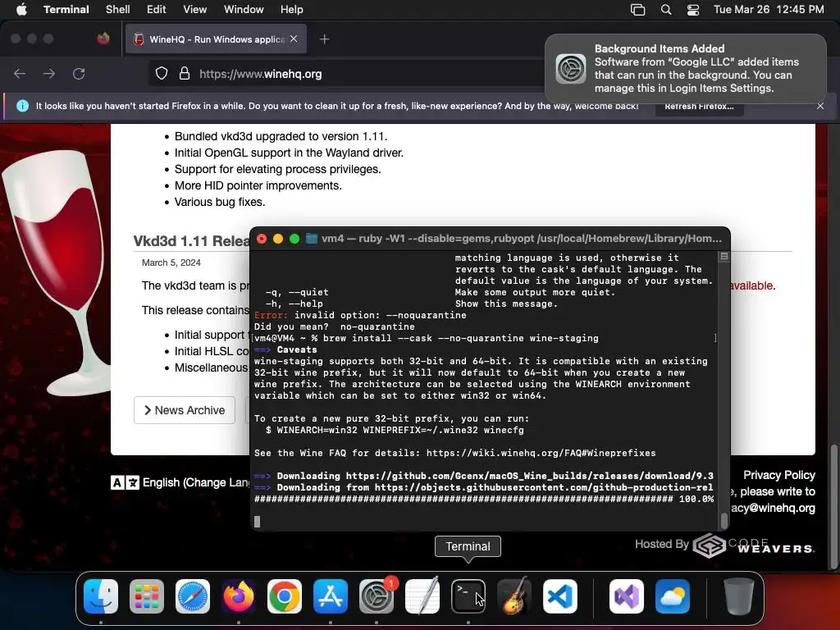The width and height of the screenshot is (840, 630).
Task: Click the tracking protection shield icon
Action: pyautogui.click(x=162, y=73)
